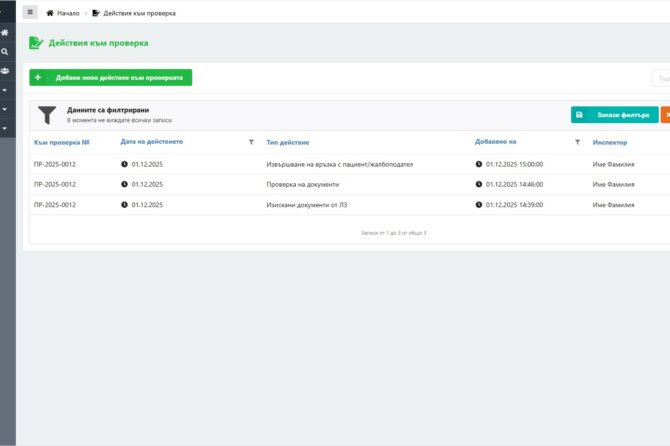This screenshot has width=670, height=446.
Task: Click filter icon on Дата на действието column
Action: 251,142
